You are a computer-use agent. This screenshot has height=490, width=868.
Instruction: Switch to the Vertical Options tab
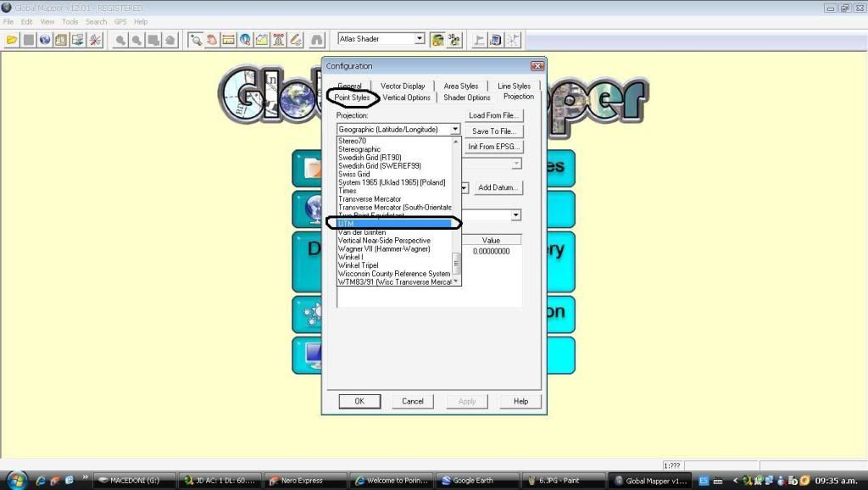pos(406,97)
